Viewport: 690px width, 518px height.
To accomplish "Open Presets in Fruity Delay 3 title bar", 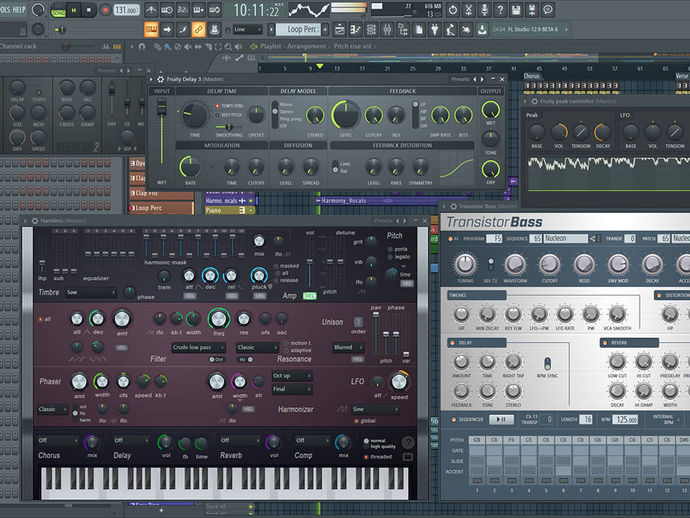I will pos(460,79).
